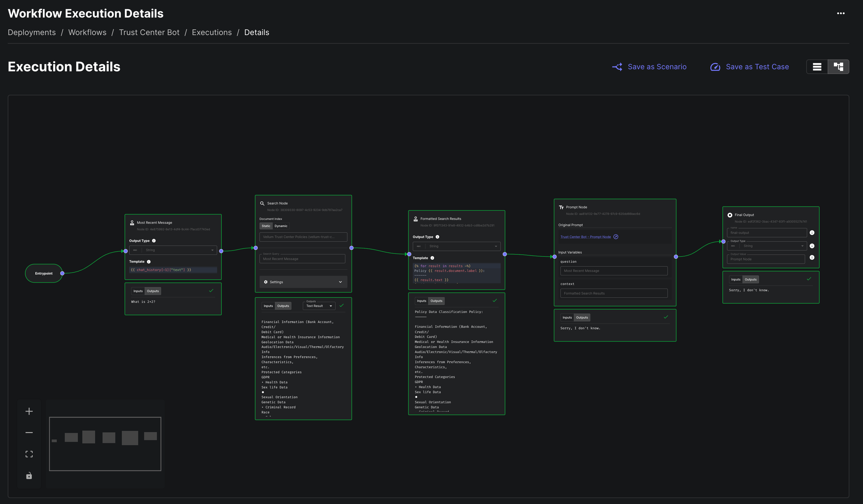Image resolution: width=863 pixels, height=504 pixels.
Task: Click the Final Output node icon
Action: click(x=730, y=215)
